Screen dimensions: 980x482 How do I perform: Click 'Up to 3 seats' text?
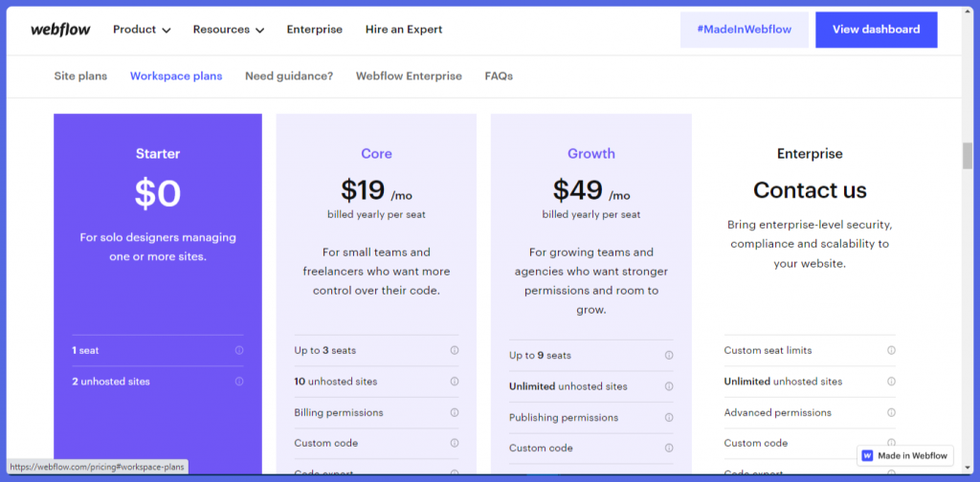pos(325,350)
